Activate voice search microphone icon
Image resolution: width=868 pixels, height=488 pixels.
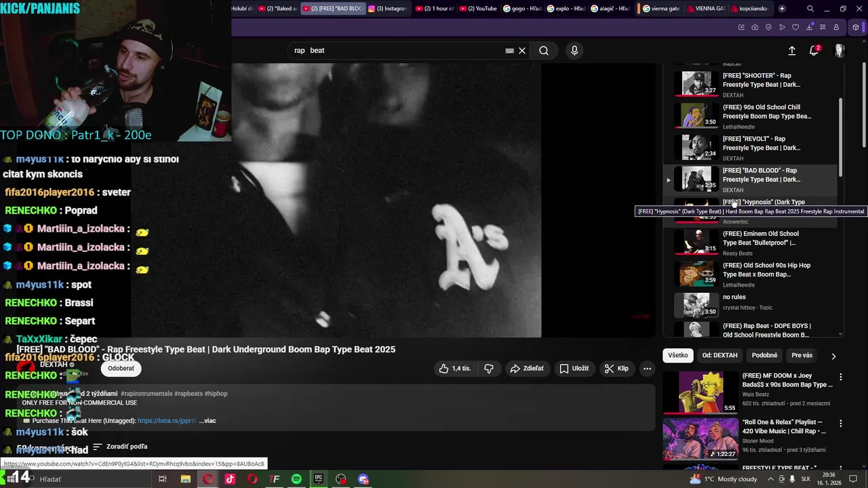[574, 51]
